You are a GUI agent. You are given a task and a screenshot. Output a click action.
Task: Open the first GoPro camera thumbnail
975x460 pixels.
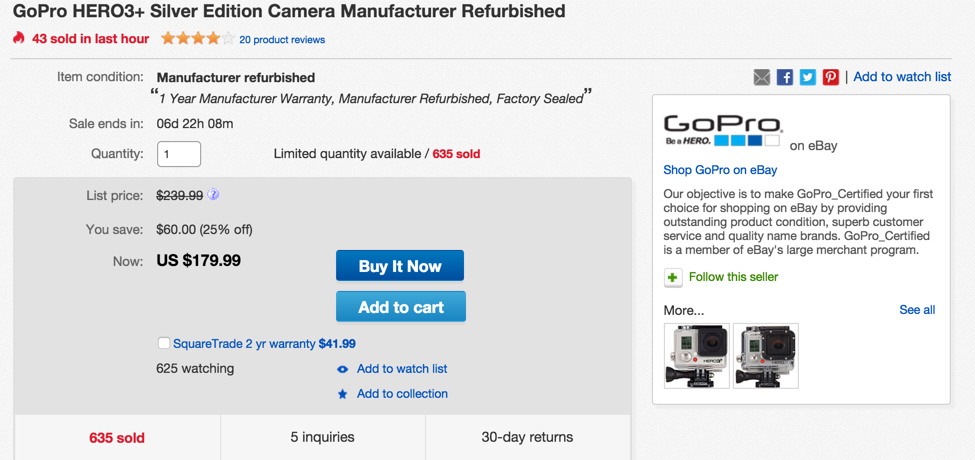[x=696, y=356]
